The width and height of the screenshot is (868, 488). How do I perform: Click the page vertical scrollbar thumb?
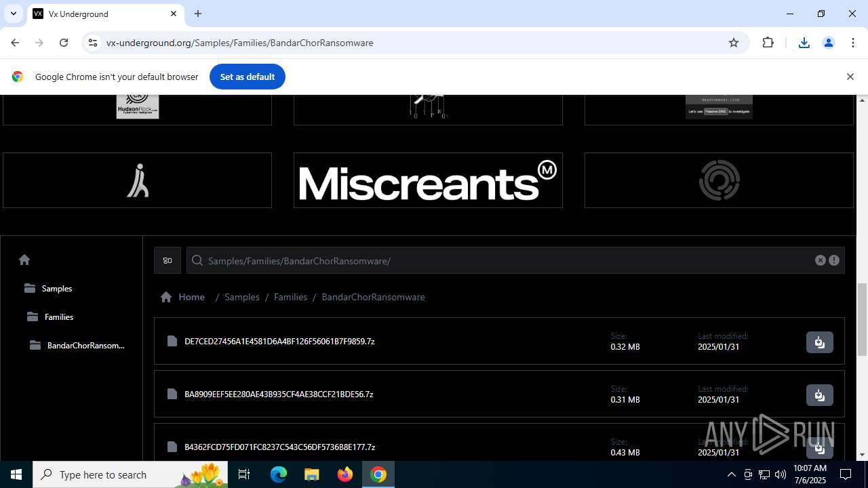862,319
